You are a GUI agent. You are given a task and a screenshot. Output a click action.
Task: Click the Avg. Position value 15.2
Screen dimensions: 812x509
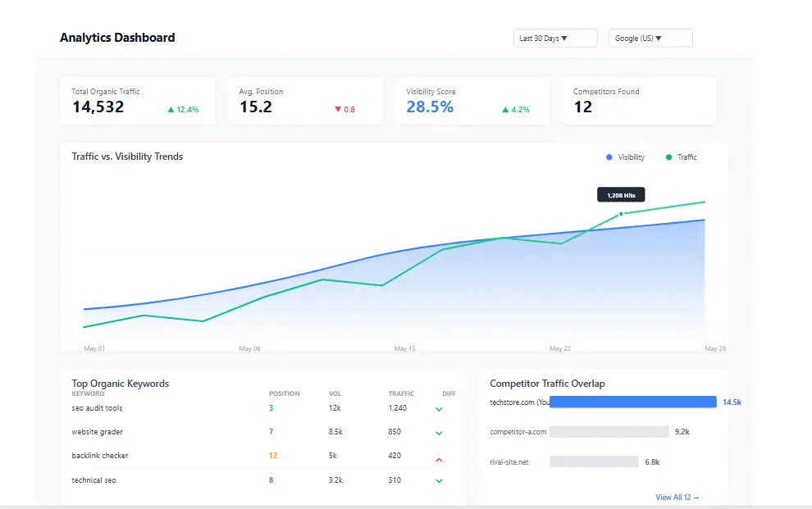click(x=256, y=107)
